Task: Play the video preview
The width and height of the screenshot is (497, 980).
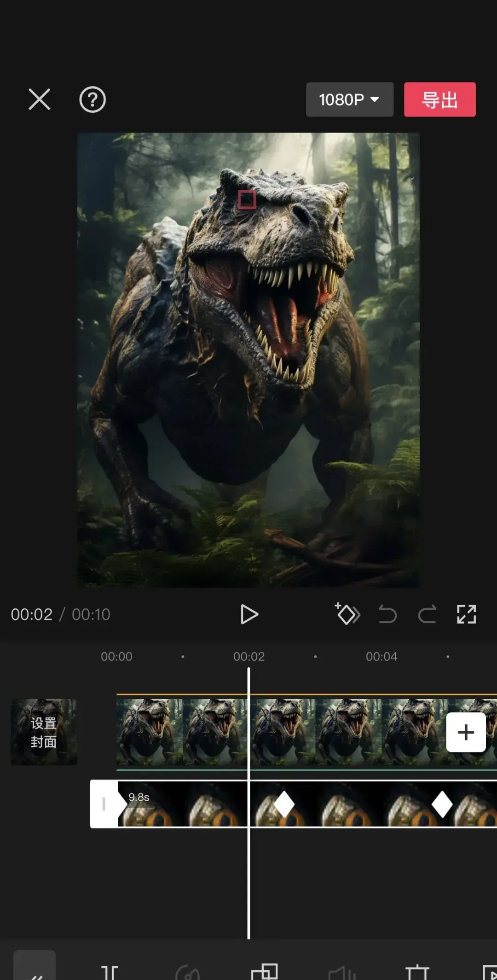Action: pos(249,614)
